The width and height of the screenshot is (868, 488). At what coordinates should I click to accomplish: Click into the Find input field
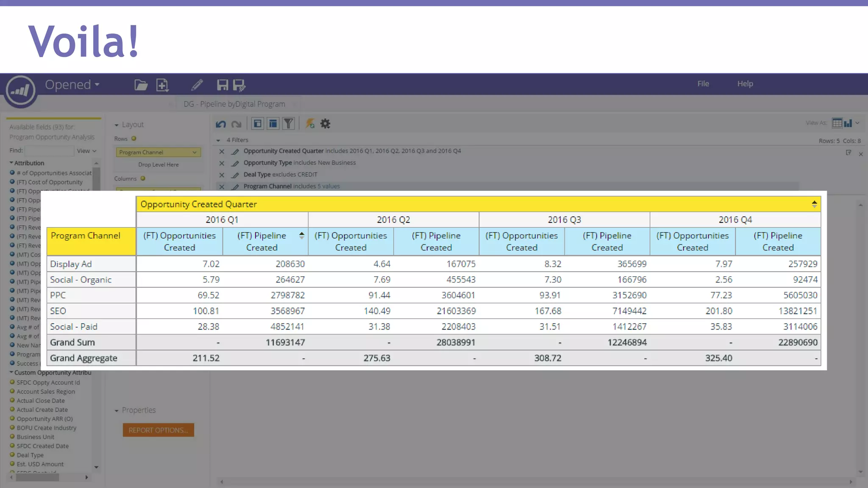[x=49, y=151]
